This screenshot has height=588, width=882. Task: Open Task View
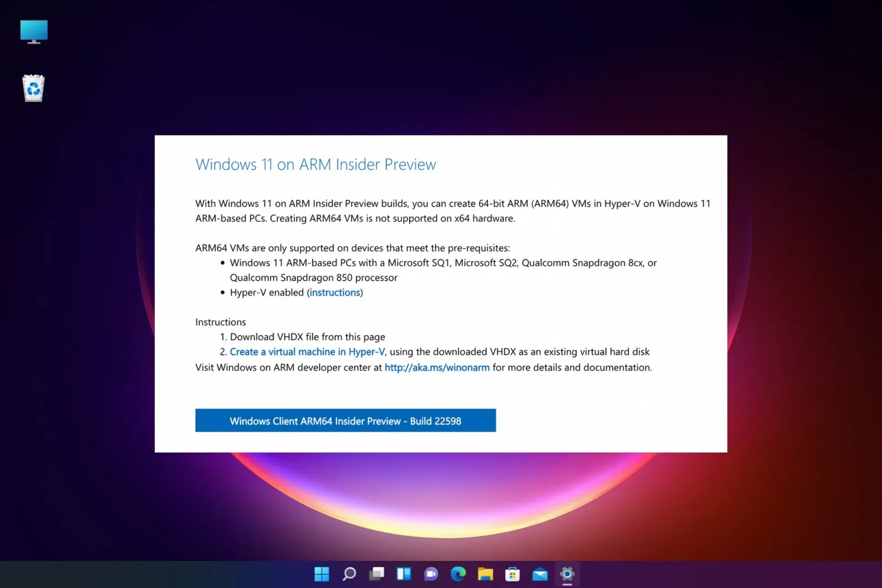click(x=377, y=574)
